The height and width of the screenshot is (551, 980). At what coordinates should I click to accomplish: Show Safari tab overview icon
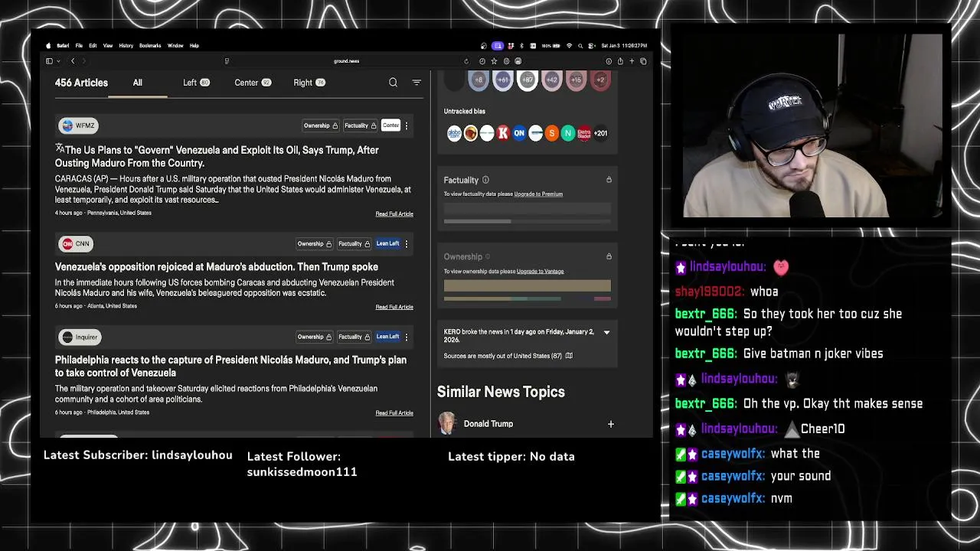(x=643, y=61)
